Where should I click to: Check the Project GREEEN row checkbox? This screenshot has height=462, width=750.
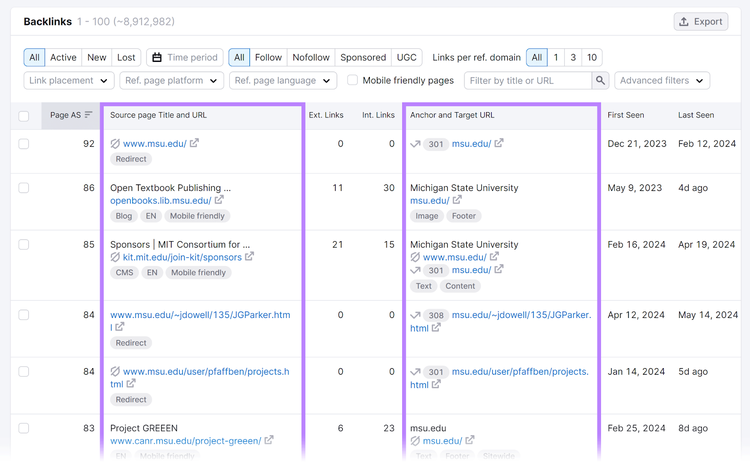(23, 428)
